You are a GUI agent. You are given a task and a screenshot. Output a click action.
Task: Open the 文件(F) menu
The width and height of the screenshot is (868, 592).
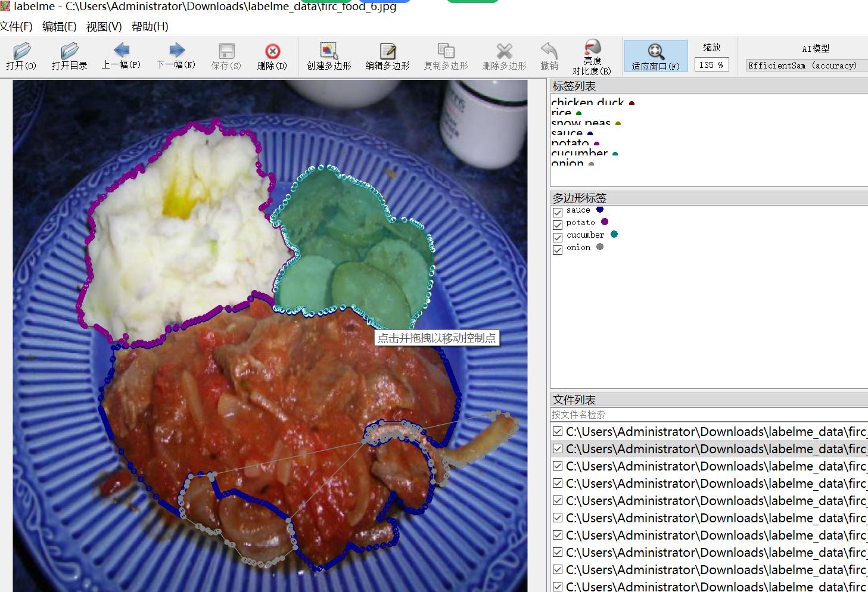click(x=17, y=27)
